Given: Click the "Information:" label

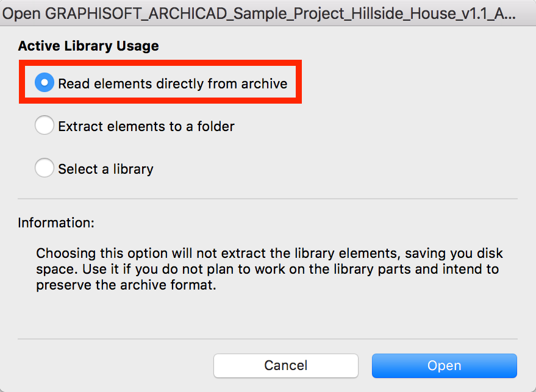Looking at the screenshot, I should [x=56, y=223].
